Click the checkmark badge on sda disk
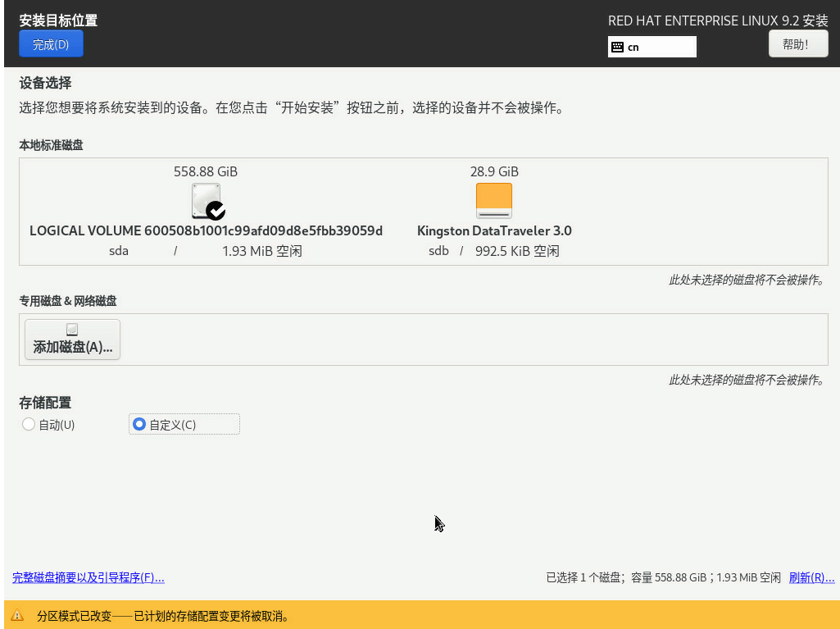The height and width of the screenshot is (629, 840). point(216,211)
